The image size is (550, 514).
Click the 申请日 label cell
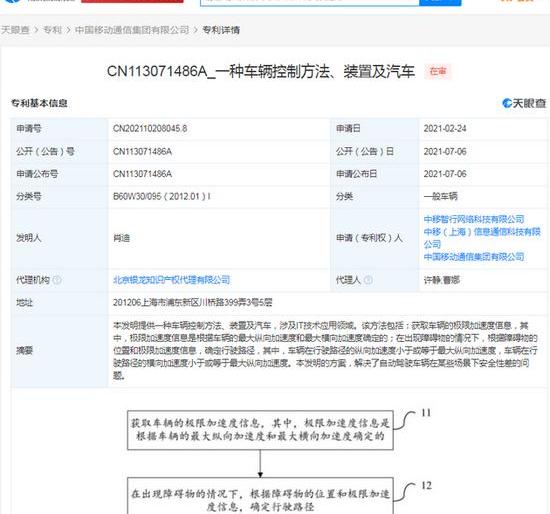coord(375,129)
